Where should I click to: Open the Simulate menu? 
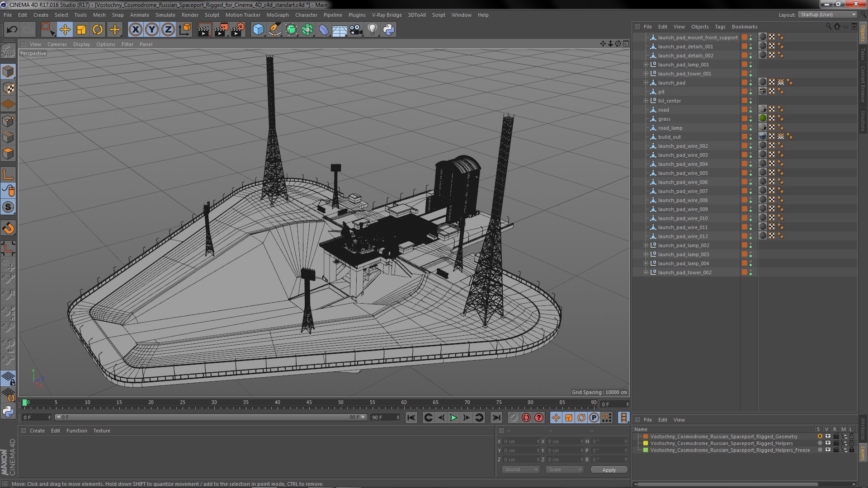point(165,15)
